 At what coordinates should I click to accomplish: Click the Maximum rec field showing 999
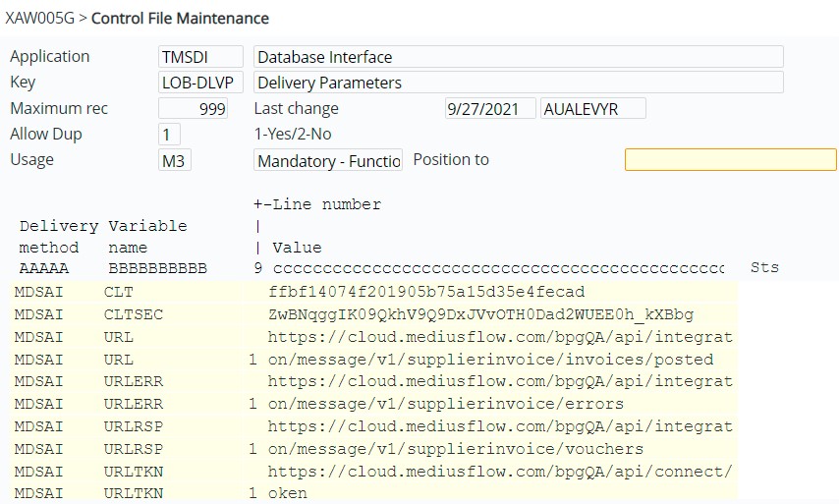[x=194, y=109]
